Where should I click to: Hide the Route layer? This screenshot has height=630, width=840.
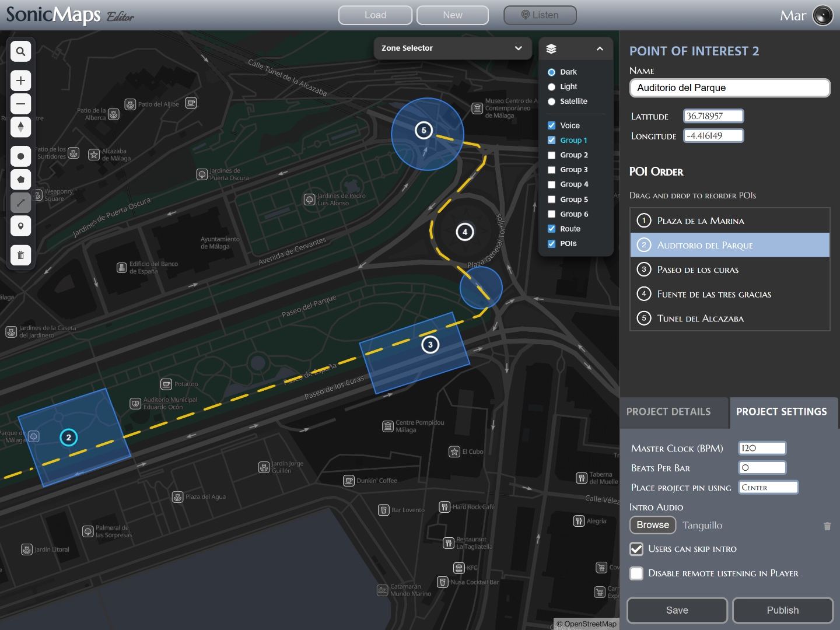[551, 229]
